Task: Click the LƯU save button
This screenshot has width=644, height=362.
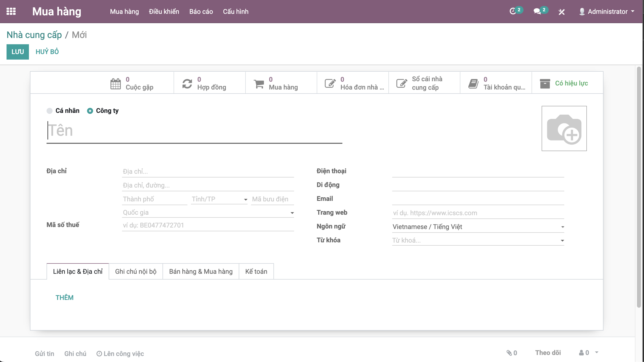Action: click(18, 52)
